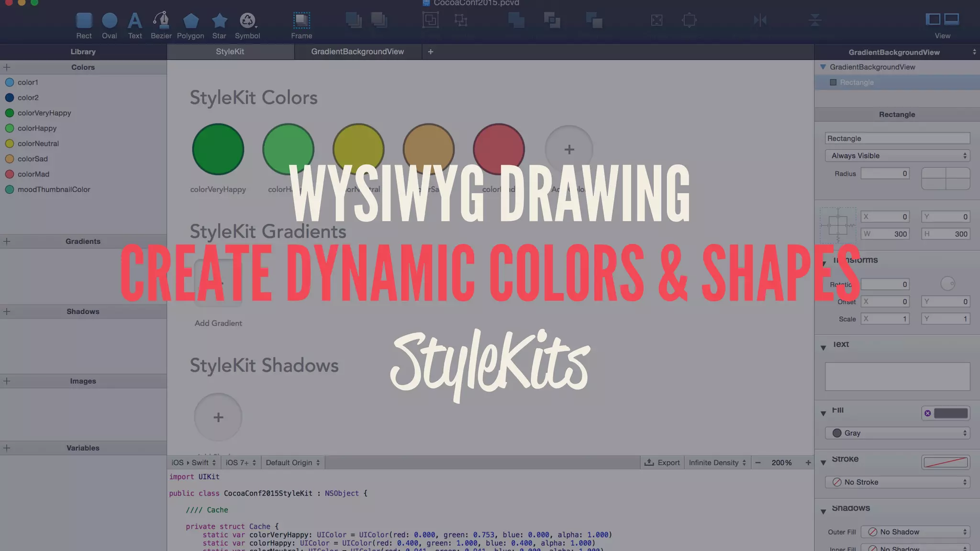Open the Infinite Density dropdown
The image size is (980, 551).
pos(717,463)
